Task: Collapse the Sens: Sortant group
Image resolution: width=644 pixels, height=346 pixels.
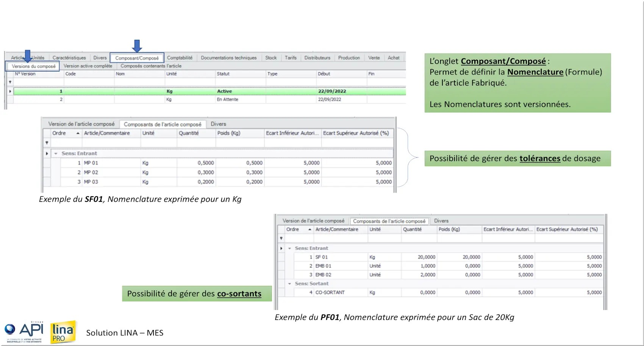Action: click(x=289, y=284)
